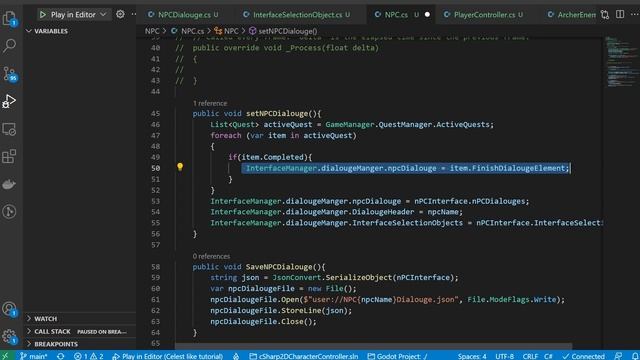Image resolution: width=640 pixels, height=360 pixels.
Task: Open launch.json with the gear icon
Action: tap(120, 14)
